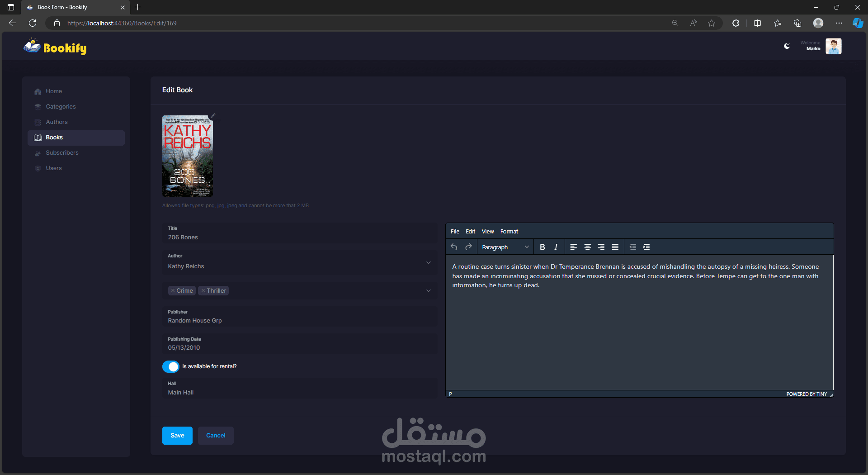Click the Authors sidebar icon
Viewport: 868px width, 475px height.
38,122
